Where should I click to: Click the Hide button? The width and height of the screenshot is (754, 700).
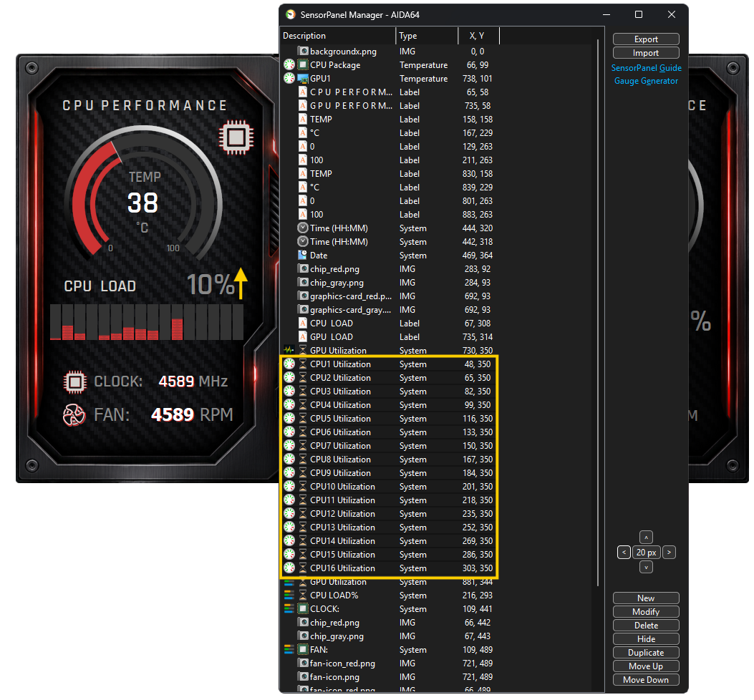point(646,639)
